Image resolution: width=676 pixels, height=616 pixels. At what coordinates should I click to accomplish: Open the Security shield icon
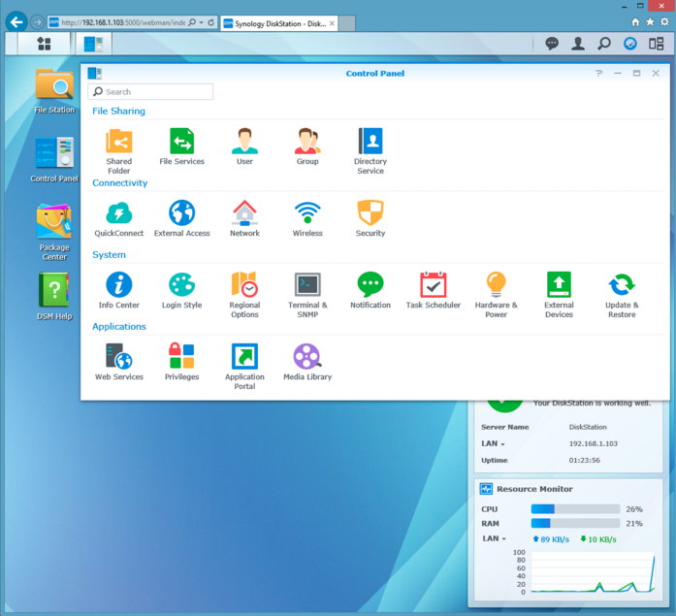(x=370, y=218)
